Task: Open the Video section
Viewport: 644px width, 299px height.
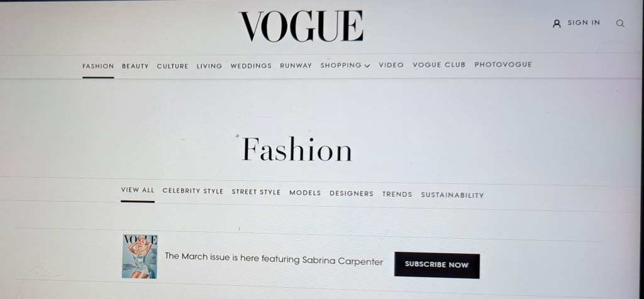Action: [x=391, y=65]
